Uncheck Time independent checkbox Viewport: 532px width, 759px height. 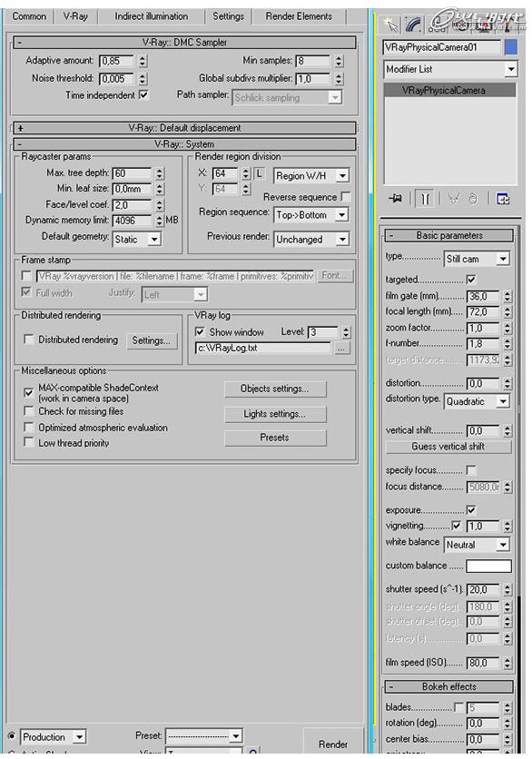[143, 94]
